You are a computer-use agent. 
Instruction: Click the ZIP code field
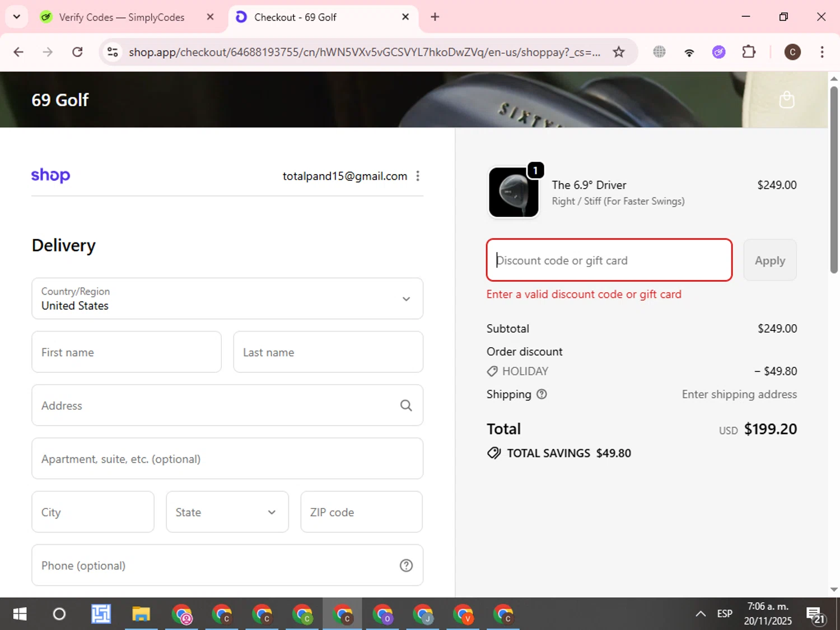tap(362, 512)
